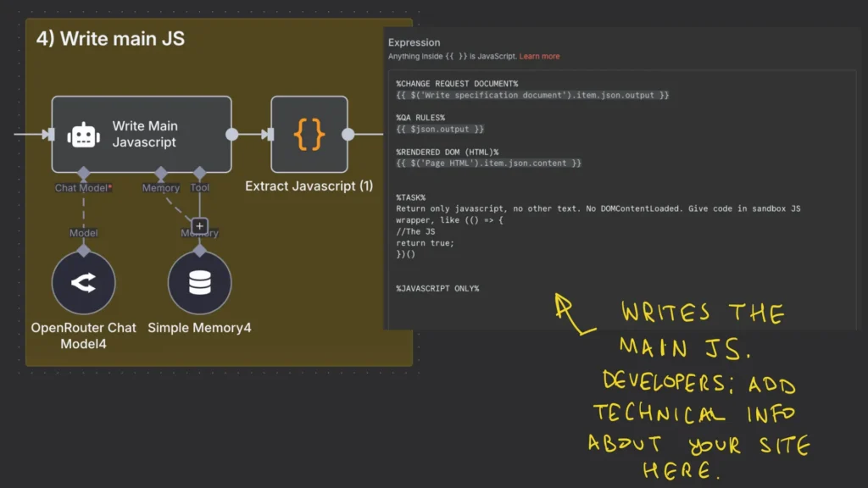Open the Extract Javascript curly braces node

[309, 135]
